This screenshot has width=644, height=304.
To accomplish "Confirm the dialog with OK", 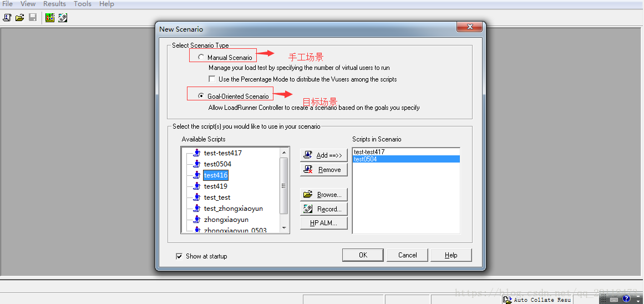I will point(363,255).
